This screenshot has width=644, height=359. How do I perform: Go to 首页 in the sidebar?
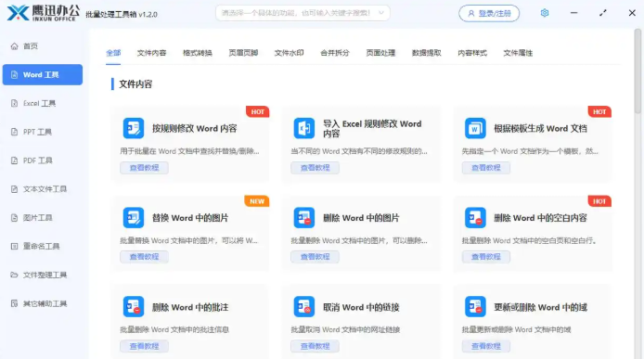43,46
